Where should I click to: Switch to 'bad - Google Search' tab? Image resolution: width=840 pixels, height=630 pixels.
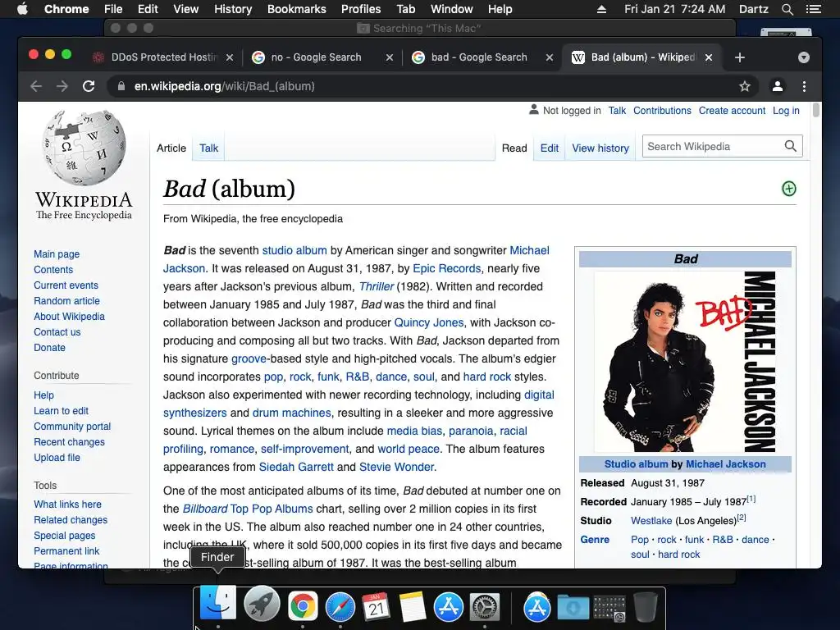(479, 57)
